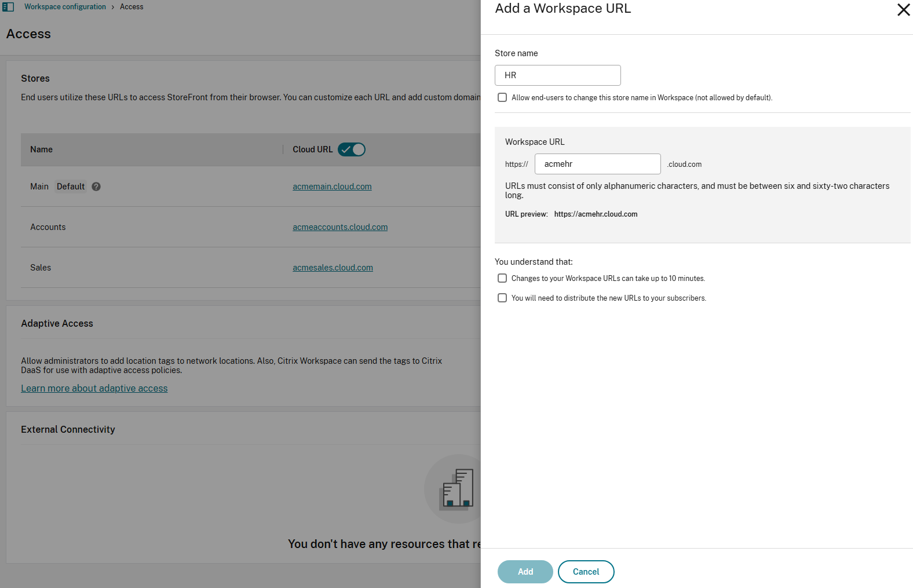Click the External Connectivity section heading
This screenshot has width=913, height=588.
[68, 429]
